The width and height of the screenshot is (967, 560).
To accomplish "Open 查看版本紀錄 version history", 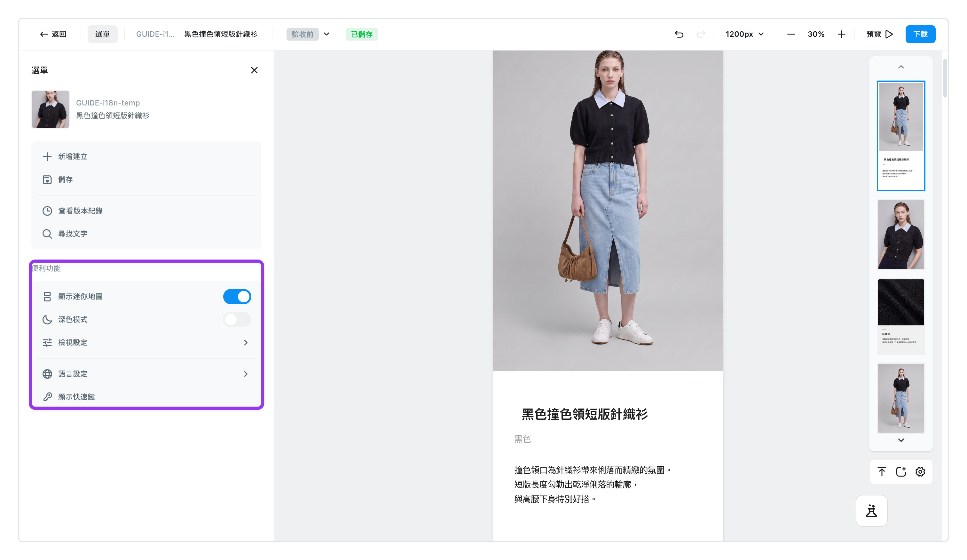I will [146, 211].
